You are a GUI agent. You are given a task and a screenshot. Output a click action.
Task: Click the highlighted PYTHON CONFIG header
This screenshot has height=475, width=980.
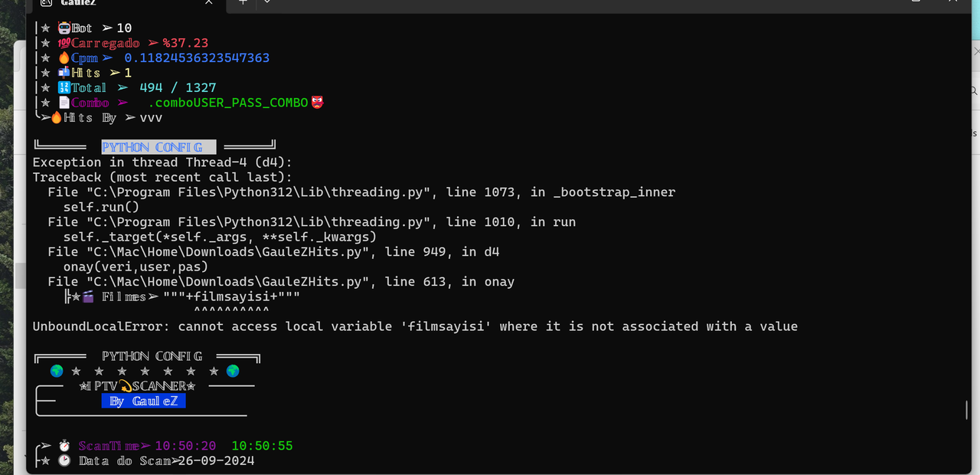tap(158, 147)
